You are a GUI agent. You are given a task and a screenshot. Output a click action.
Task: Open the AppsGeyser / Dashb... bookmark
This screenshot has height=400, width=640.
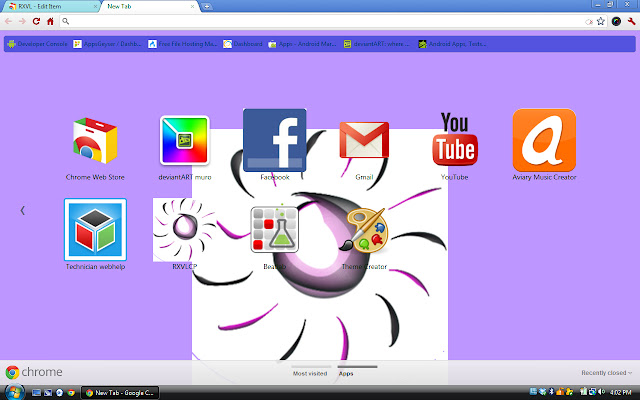point(107,44)
